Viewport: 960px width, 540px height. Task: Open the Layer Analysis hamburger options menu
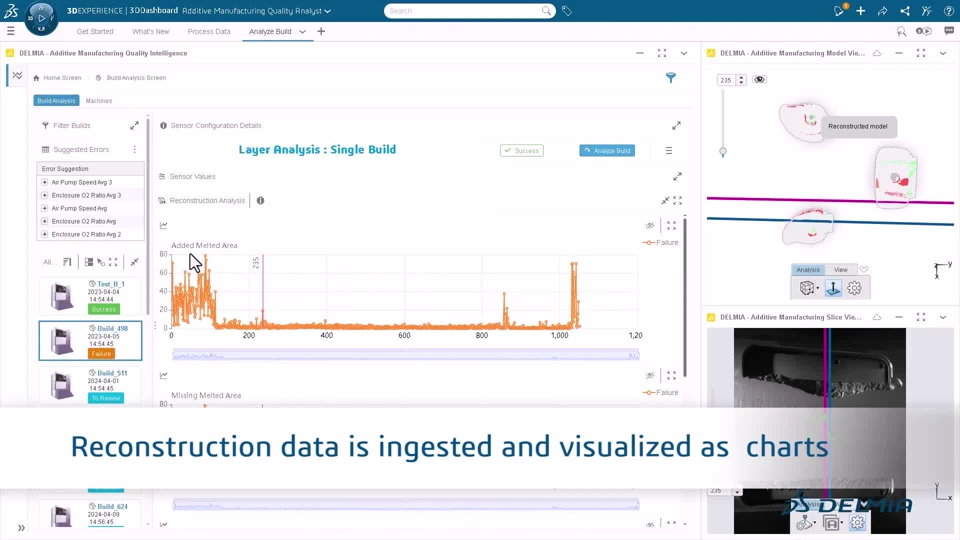(669, 151)
